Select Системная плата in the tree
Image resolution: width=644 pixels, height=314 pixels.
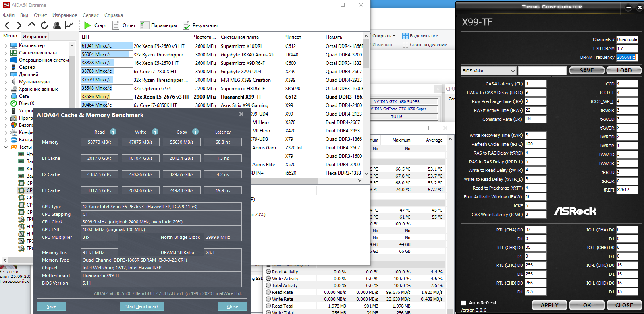38,53
